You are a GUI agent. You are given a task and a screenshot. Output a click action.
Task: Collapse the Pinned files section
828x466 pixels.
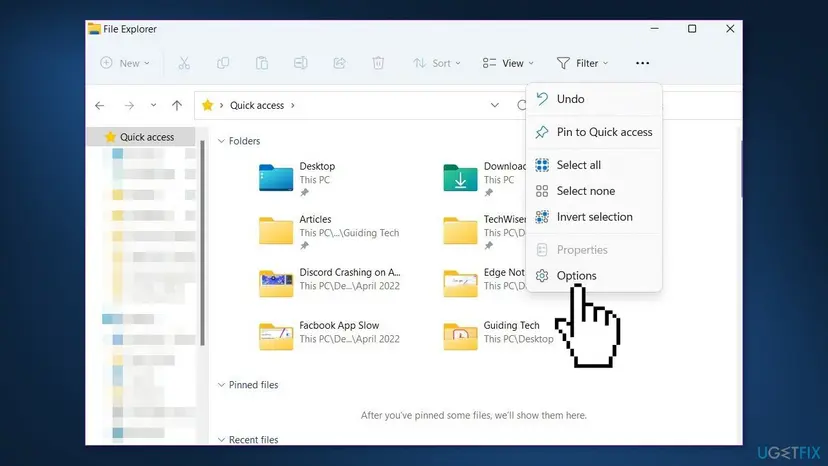tap(221, 385)
